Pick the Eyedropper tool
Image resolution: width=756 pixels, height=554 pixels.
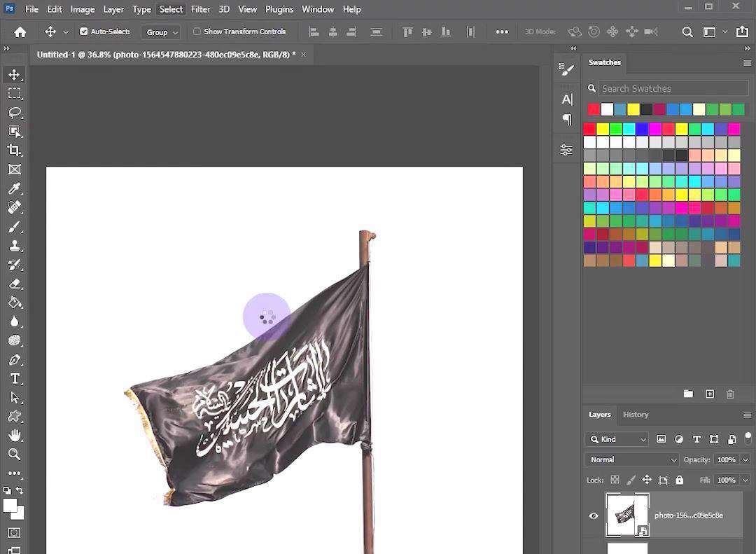pyautogui.click(x=14, y=188)
